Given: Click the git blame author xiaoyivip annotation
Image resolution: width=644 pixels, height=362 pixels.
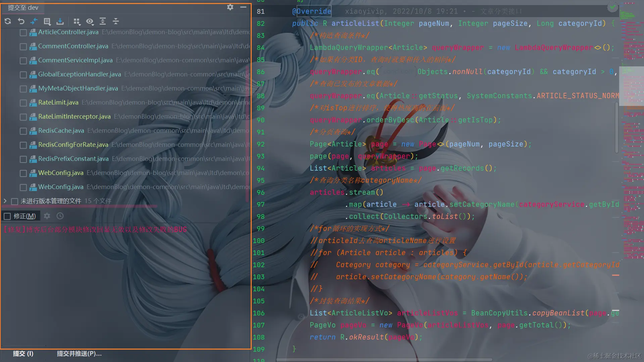Looking at the screenshot, I should coord(364,11).
